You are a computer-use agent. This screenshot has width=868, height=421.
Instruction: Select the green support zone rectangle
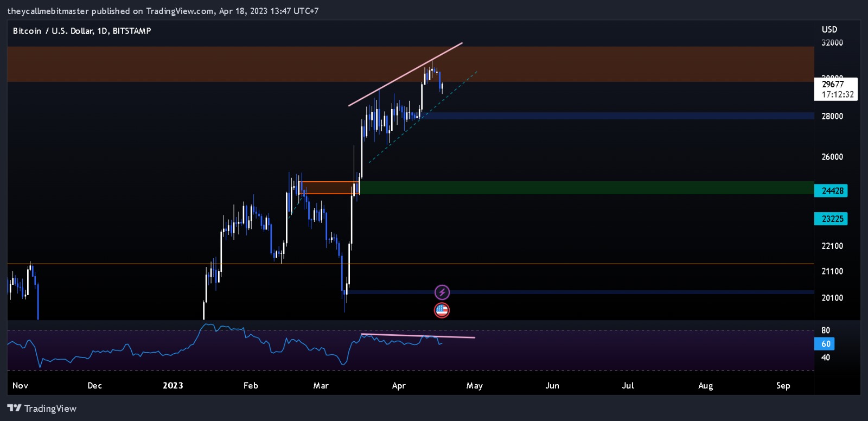(x=586, y=188)
